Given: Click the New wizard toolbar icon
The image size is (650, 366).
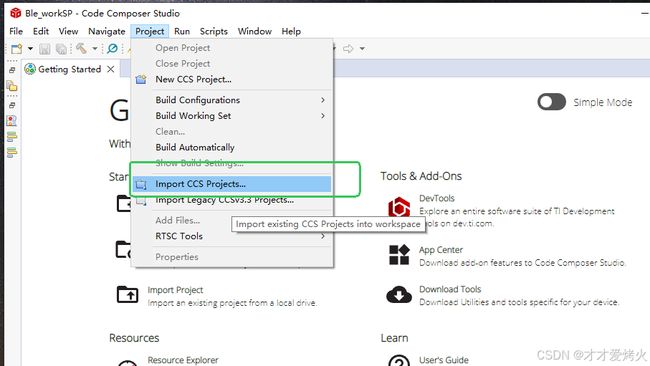Looking at the screenshot, I should click(17, 49).
